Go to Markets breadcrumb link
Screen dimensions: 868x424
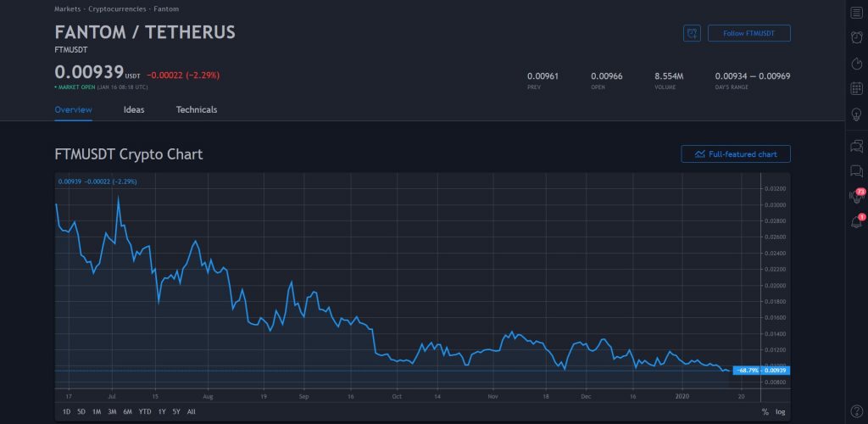68,8
